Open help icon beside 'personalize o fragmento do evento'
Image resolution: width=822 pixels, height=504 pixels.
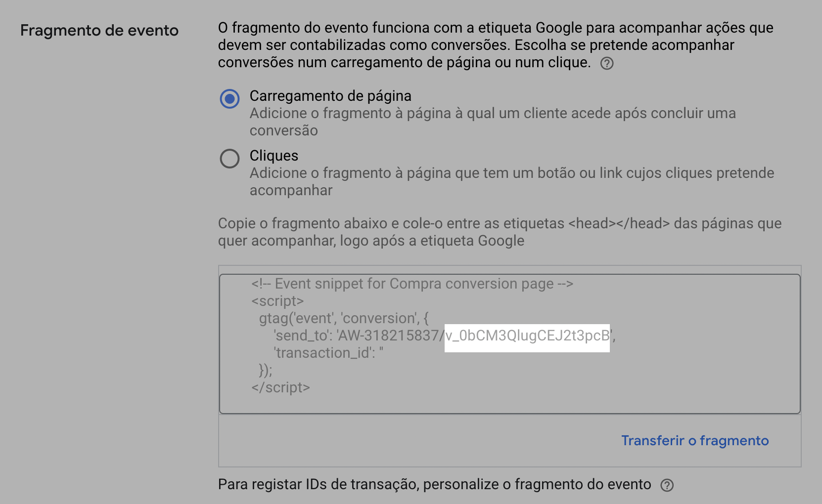667,485
